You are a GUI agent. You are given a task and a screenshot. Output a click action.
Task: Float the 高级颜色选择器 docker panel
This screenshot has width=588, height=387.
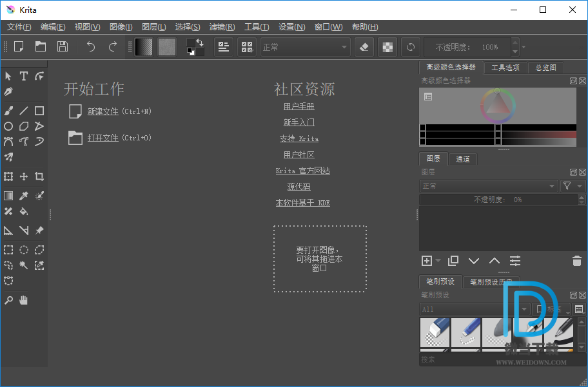pyautogui.click(x=573, y=80)
